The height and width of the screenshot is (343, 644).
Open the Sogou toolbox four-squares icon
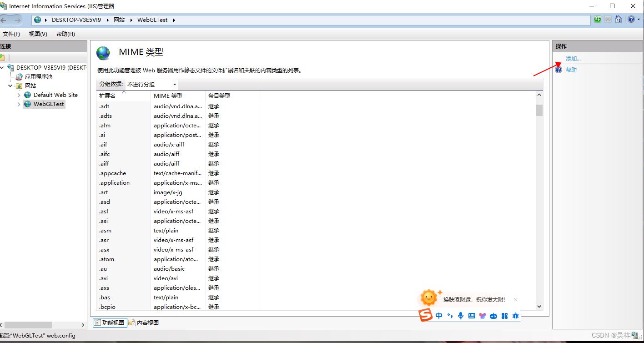click(504, 316)
